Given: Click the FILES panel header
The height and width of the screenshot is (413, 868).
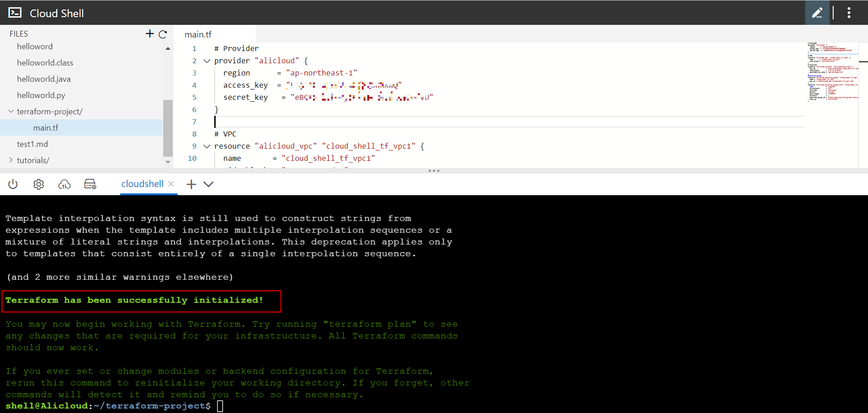Looking at the screenshot, I should click(19, 34).
